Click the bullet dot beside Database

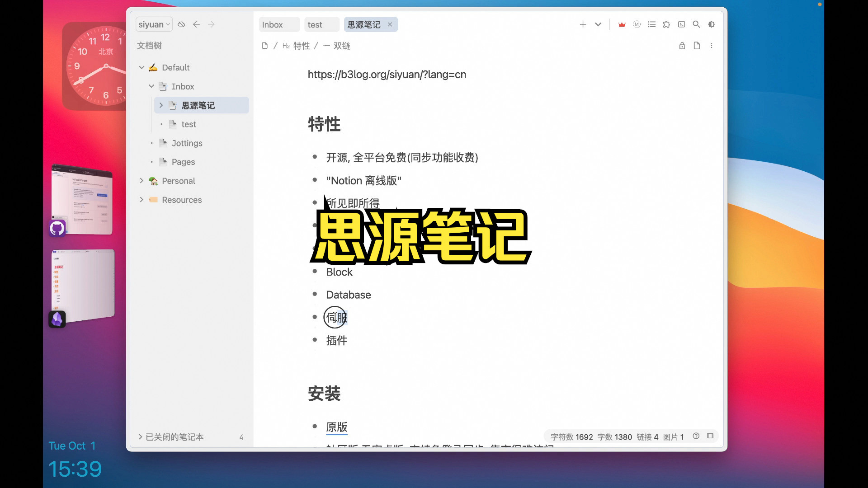pyautogui.click(x=315, y=294)
